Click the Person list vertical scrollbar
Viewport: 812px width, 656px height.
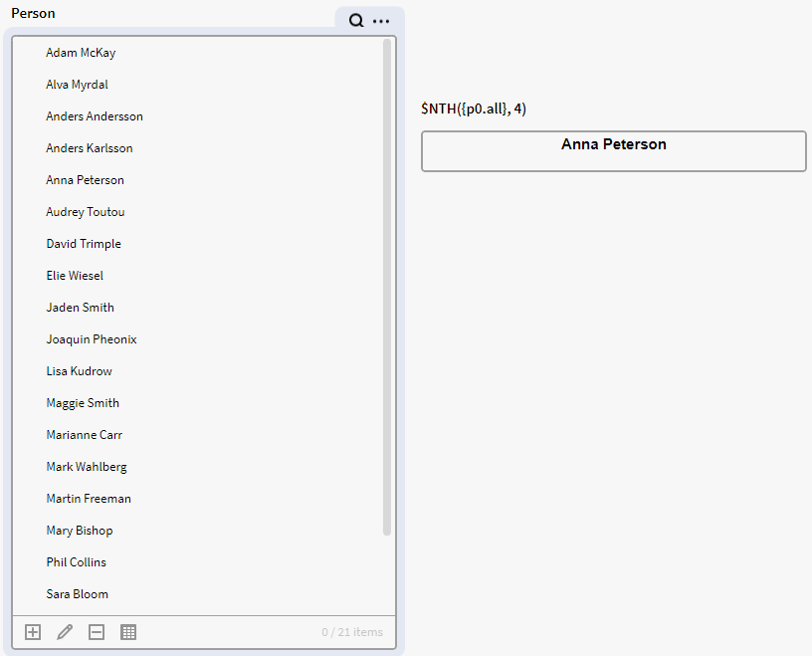pos(387,289)
